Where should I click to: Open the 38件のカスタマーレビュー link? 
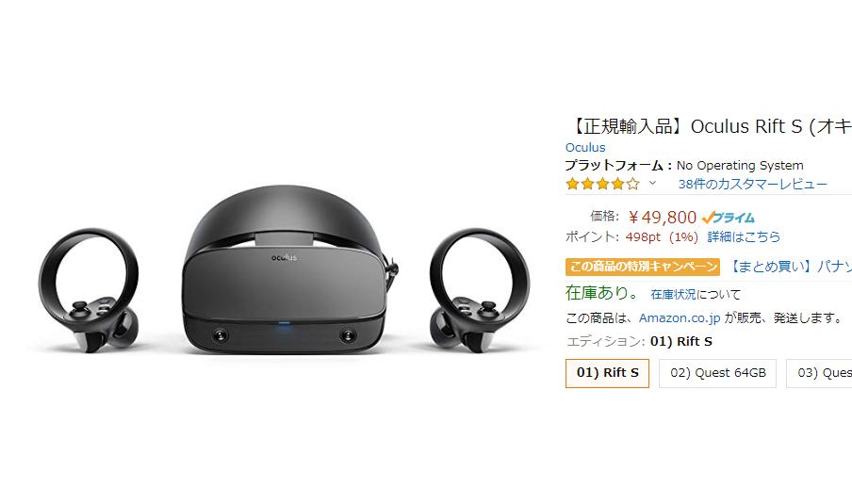(x=752, y=184)
